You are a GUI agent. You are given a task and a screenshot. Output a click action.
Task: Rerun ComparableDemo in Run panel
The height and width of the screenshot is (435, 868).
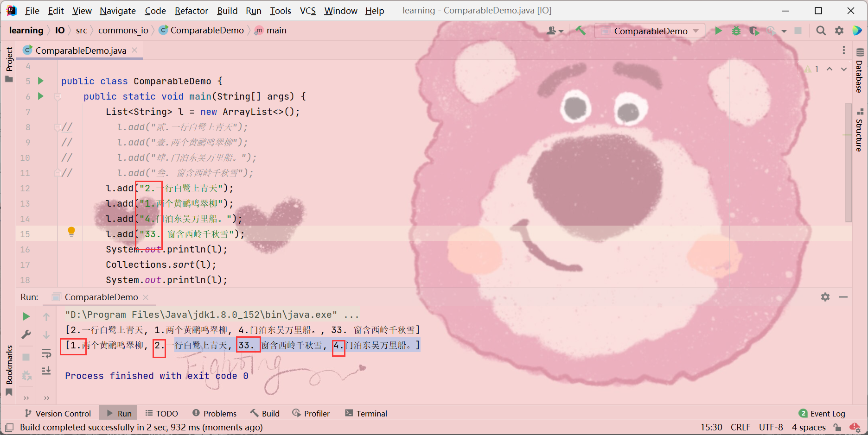(26, 316)
